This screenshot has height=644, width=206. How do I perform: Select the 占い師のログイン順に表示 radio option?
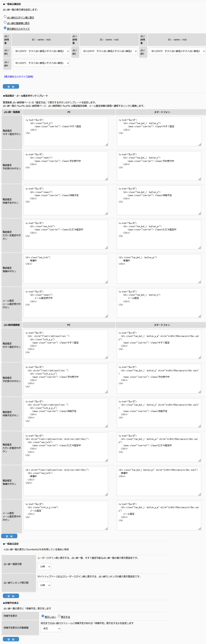5,17
